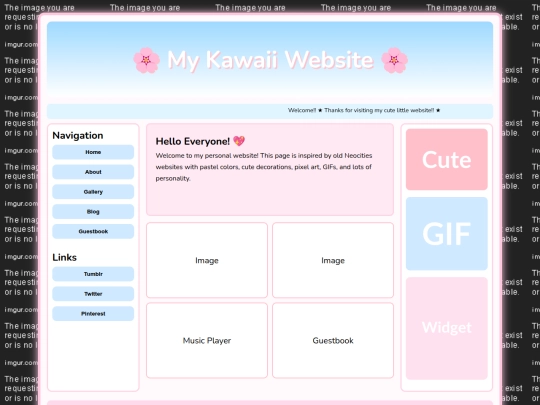540x405 pixels.
Task: Click the left flower icon in header
Action: [x=147, y=60]
